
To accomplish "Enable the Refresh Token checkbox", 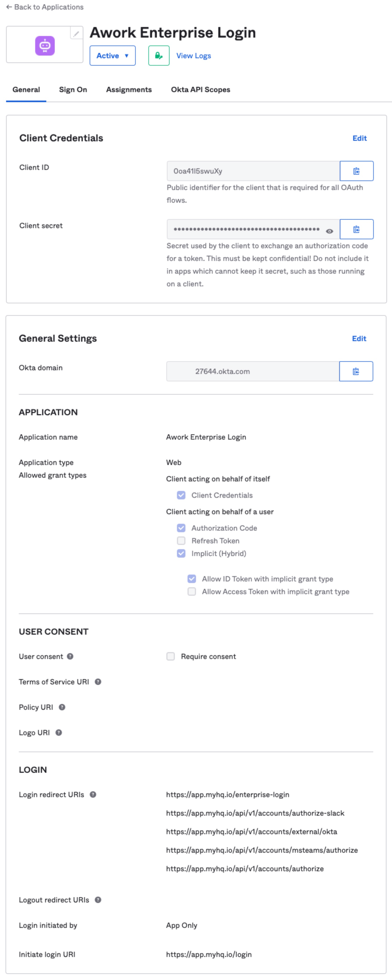I will click(181, 541).
